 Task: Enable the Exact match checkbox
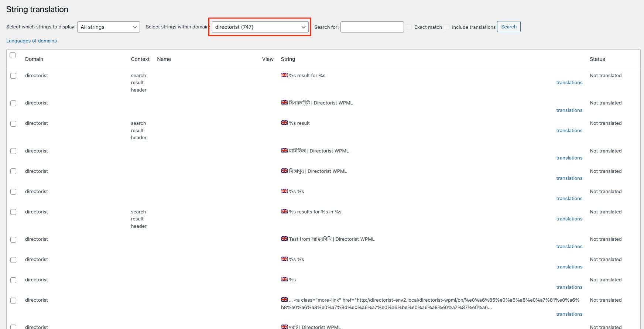[x=409, y=27]
